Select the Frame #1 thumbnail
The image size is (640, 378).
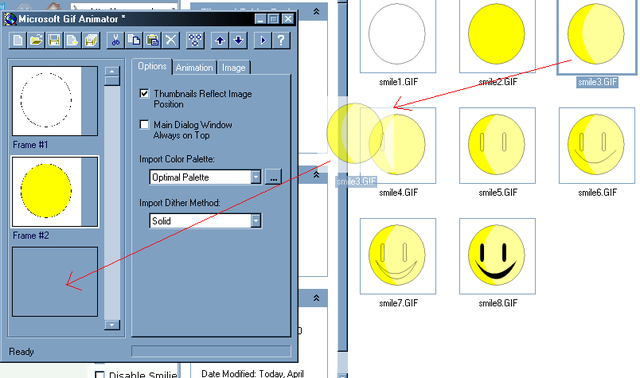55,101
